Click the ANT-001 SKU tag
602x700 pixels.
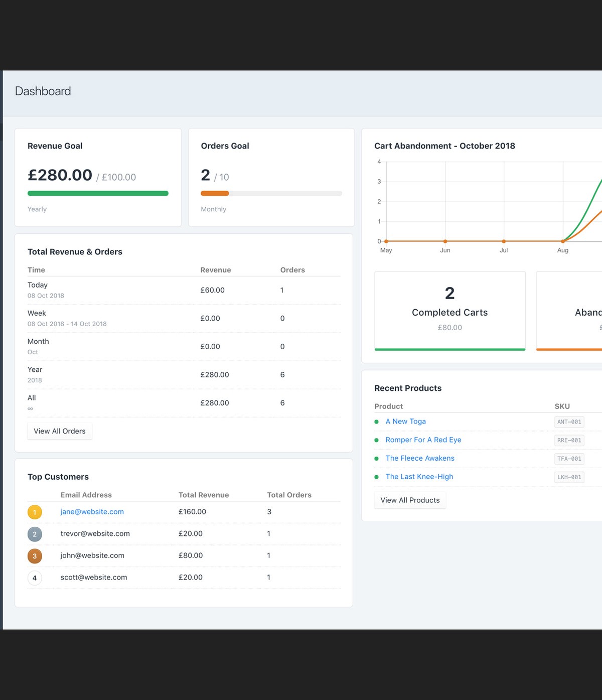(569, 422)
